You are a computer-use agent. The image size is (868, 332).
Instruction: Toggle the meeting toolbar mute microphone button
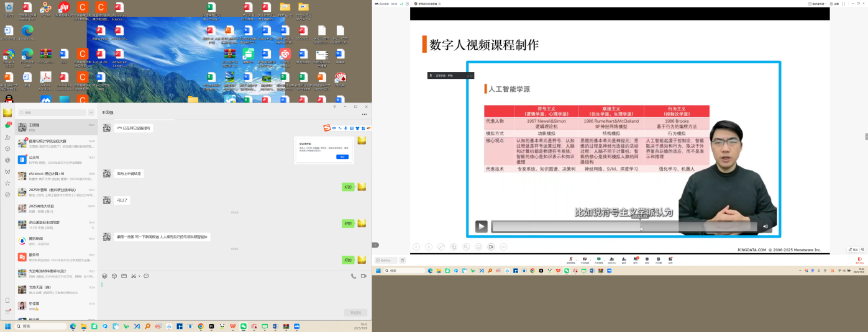570,259
